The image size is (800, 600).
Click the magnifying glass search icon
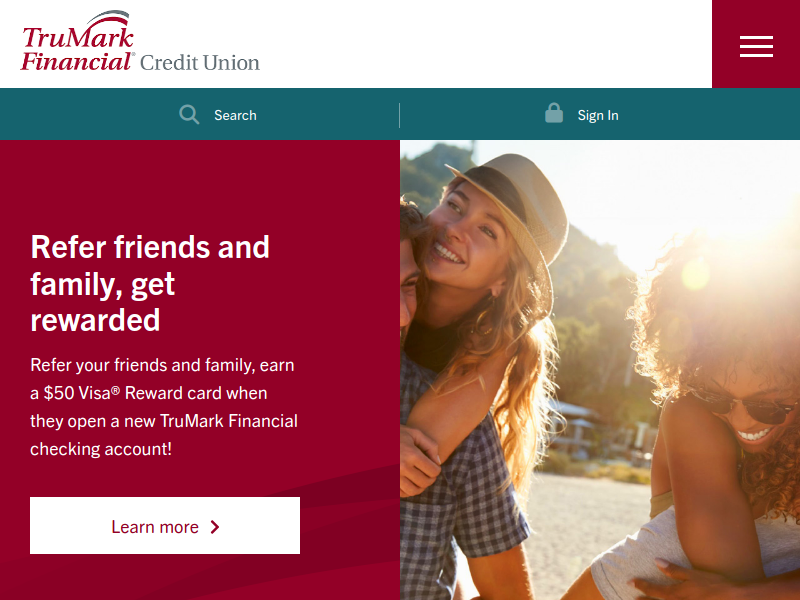(x=189, y=115)
